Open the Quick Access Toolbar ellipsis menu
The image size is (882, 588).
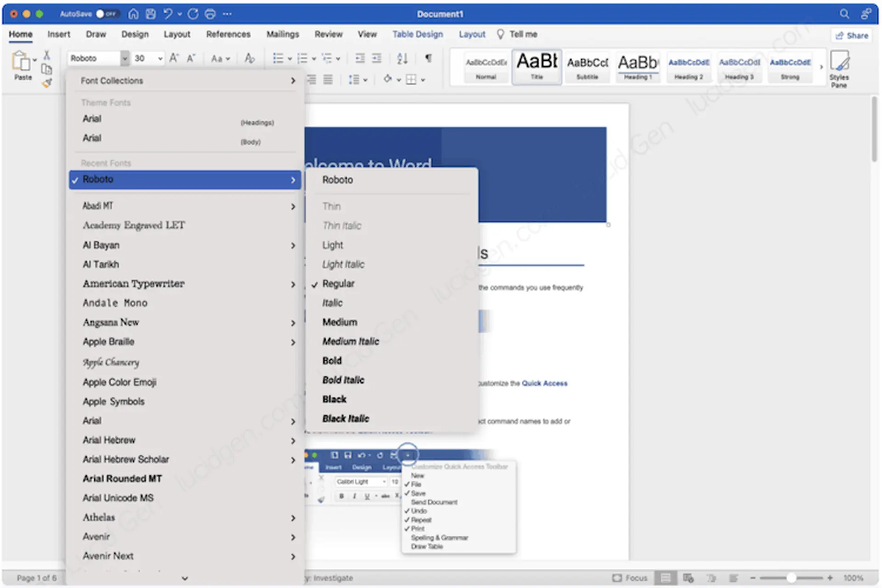(x=227, y=14)
